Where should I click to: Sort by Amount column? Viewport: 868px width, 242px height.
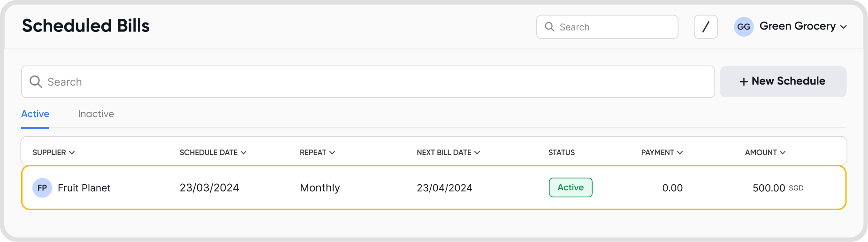[765, 153]
